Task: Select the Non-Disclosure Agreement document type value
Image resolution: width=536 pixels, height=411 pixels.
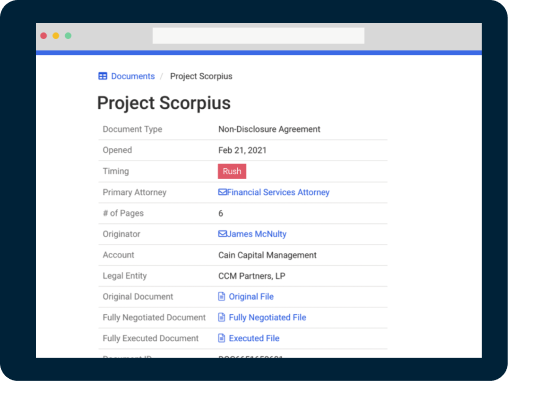Action: (269, 129)
